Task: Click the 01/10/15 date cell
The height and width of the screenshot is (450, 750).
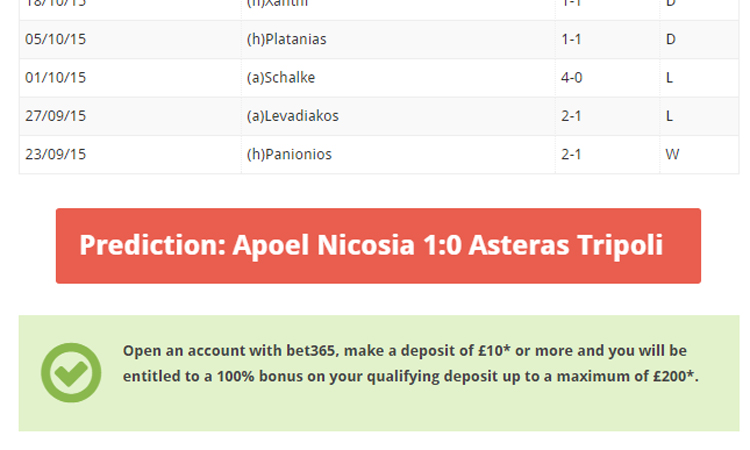Action: click(x=130, y=77)
